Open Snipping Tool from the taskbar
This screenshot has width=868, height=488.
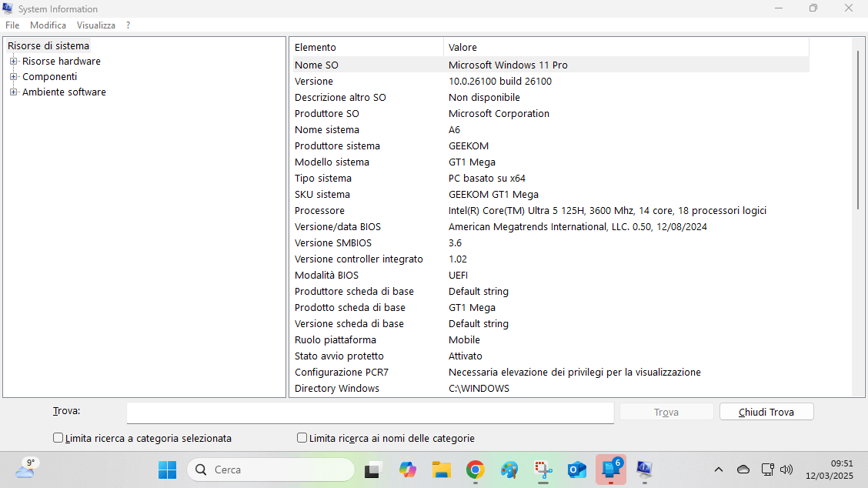[543, 470]
